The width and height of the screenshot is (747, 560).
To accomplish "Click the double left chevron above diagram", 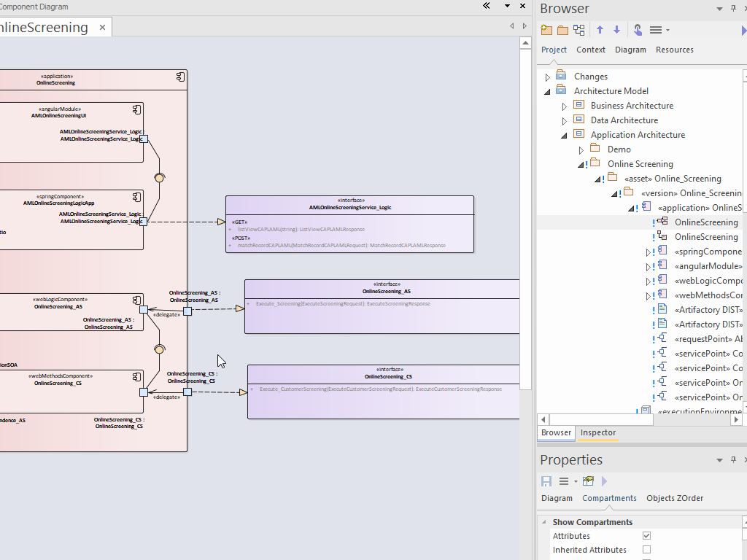I will 487,6.
